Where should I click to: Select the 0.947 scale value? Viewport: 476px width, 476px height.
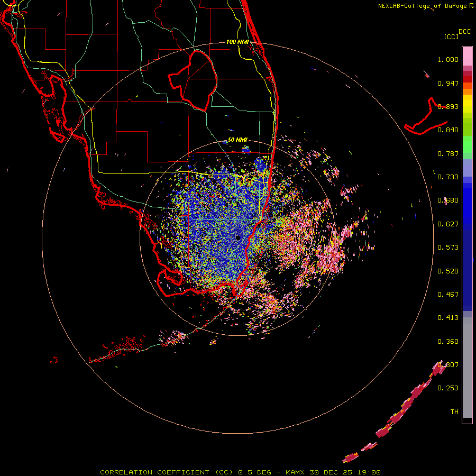tap(448, 83)
